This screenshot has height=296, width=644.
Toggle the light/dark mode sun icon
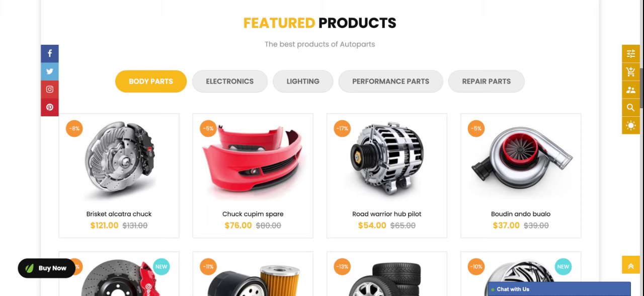(x=631, y=125)
